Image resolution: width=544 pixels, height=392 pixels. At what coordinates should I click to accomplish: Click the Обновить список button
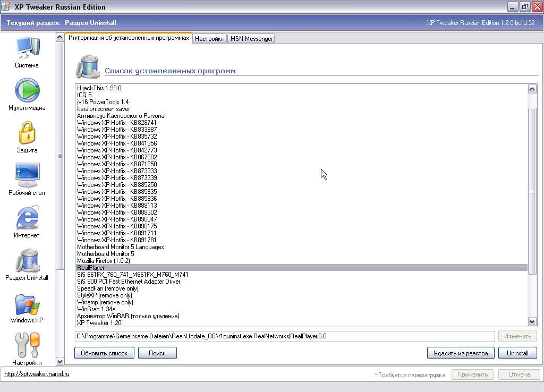tap(104, 353)
